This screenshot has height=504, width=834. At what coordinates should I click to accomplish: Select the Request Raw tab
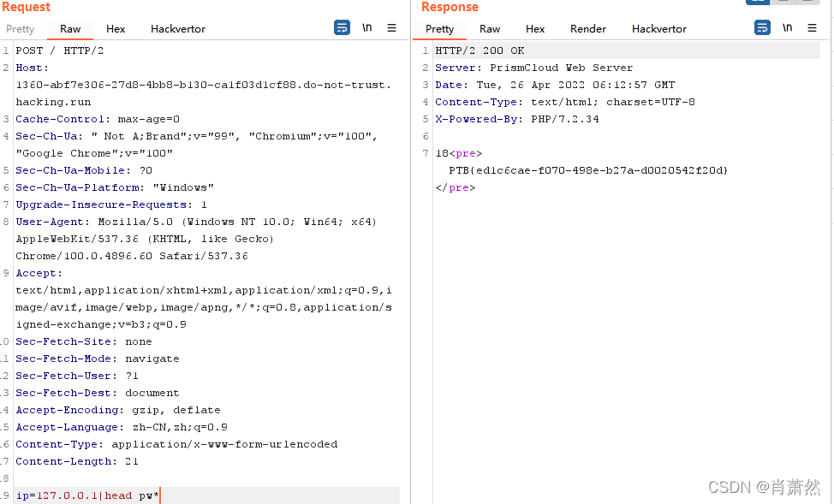click(70, 29)
